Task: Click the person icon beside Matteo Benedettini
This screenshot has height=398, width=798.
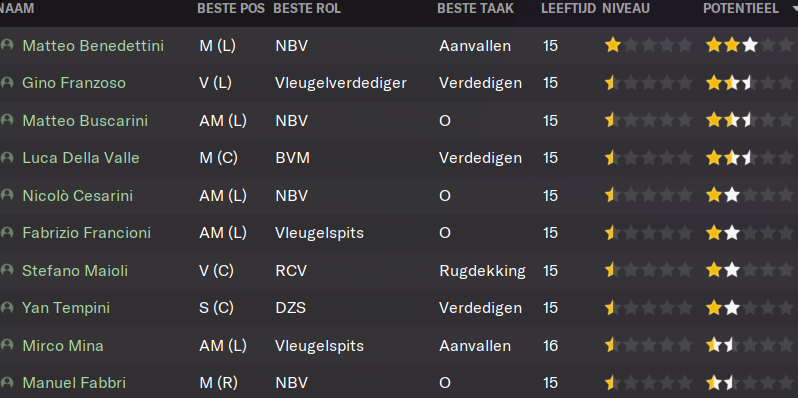Action: tap(7, 45)
